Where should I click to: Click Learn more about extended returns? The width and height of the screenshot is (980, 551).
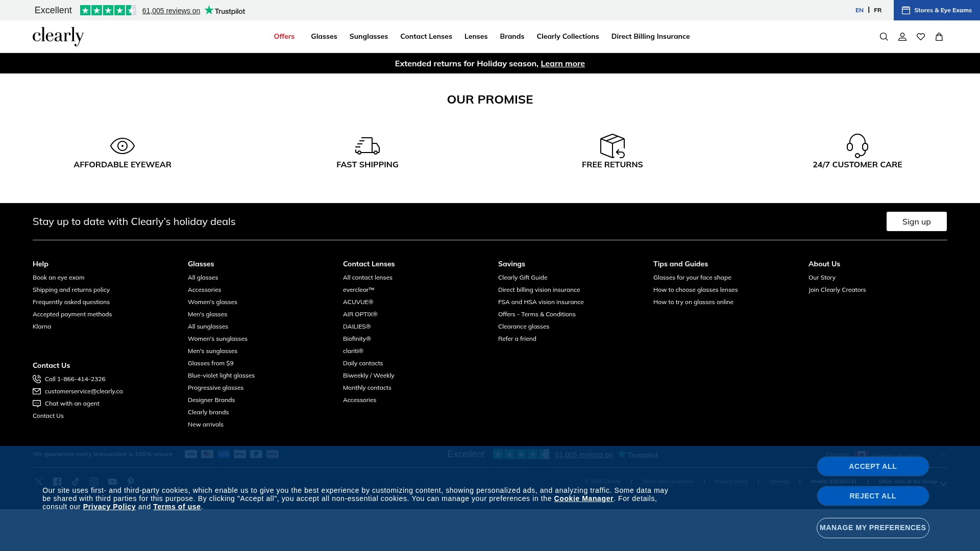(563, 64)
